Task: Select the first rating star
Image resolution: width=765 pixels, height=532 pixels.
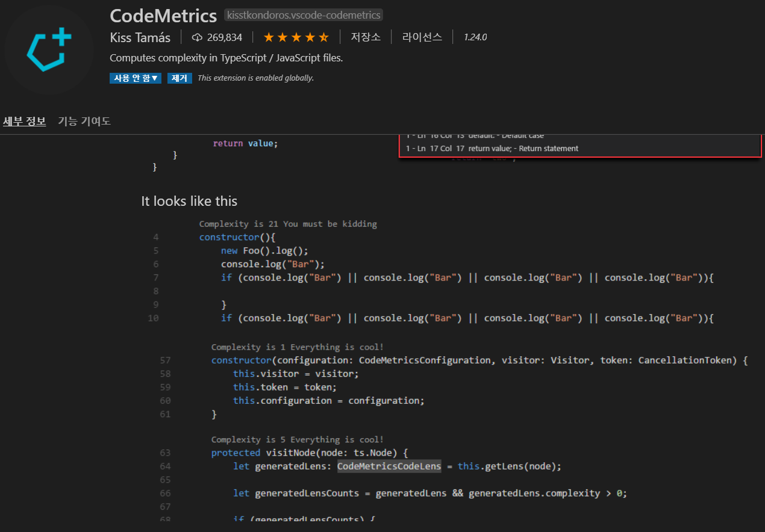Action: click(x=268, y=37)
